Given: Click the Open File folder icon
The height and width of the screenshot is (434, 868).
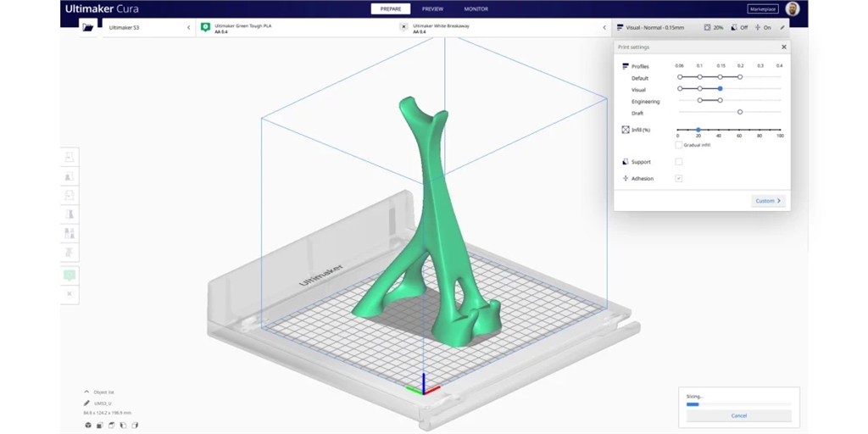Looking at the screenshot, I should pos(87,27).
